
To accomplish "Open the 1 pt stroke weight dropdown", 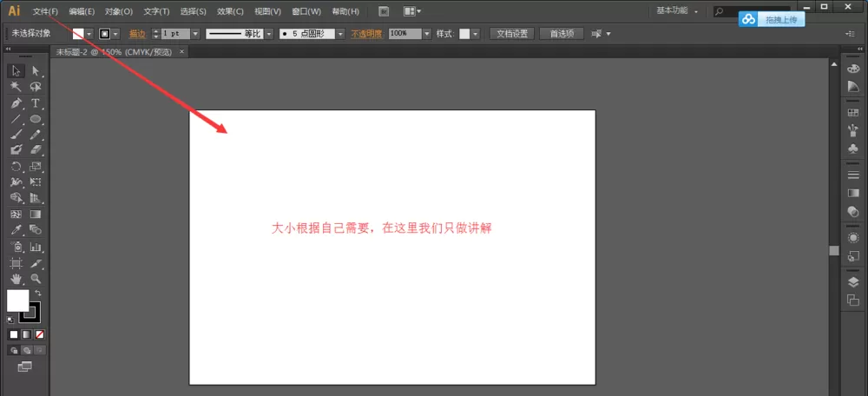I will (x=195, y=35).
